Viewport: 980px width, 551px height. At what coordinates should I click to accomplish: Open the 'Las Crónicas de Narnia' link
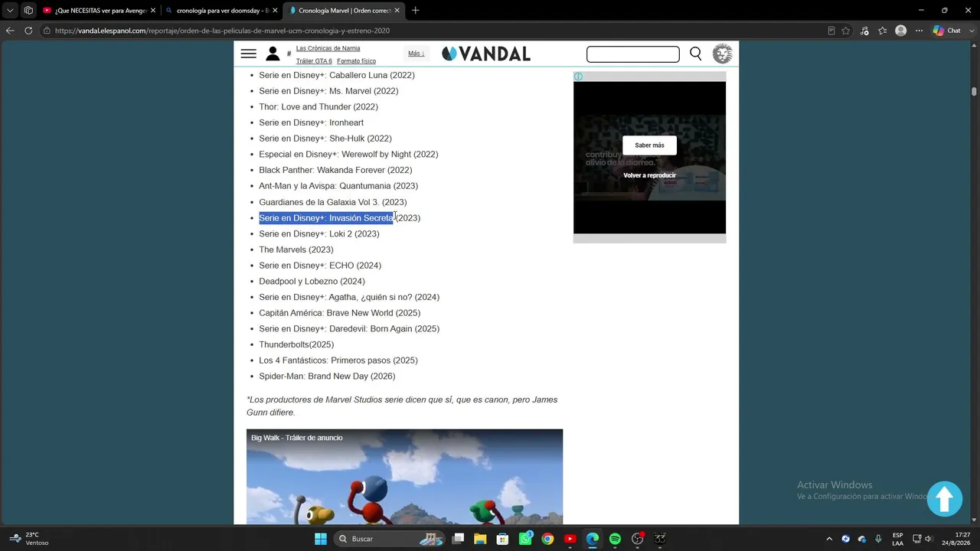pyautogui.click(x=328, y=48)
